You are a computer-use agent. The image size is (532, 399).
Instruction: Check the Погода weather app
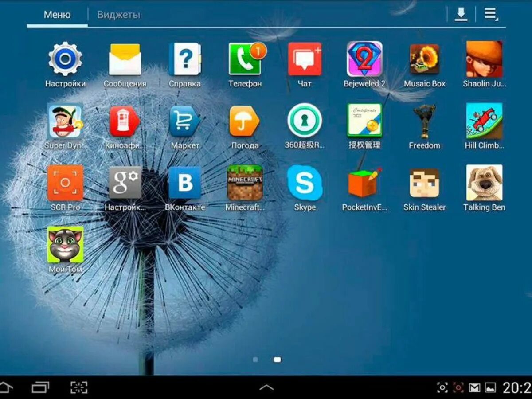tap(245, 121)
